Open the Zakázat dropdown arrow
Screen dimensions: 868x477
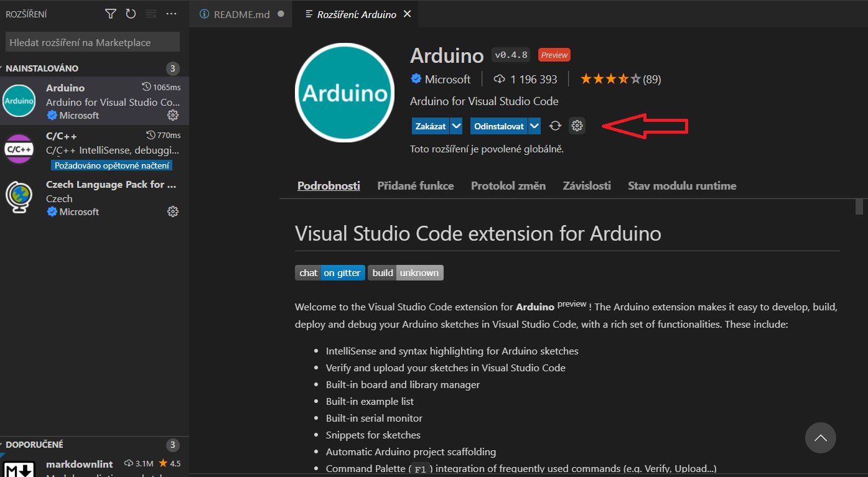[x=457, y=126]
